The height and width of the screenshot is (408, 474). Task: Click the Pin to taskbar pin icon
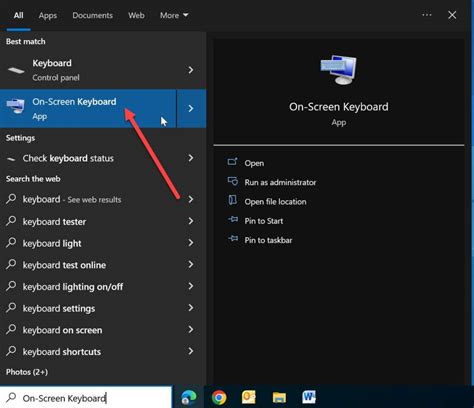233,239
